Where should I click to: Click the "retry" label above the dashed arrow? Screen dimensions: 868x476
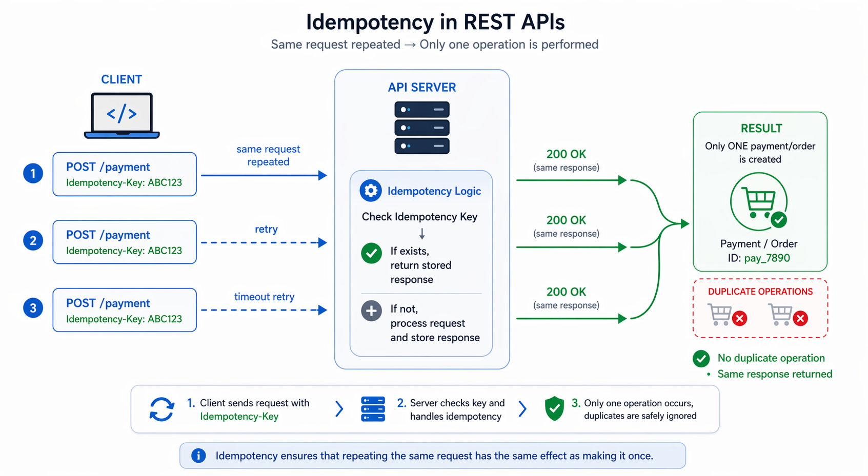click(266, 229)
